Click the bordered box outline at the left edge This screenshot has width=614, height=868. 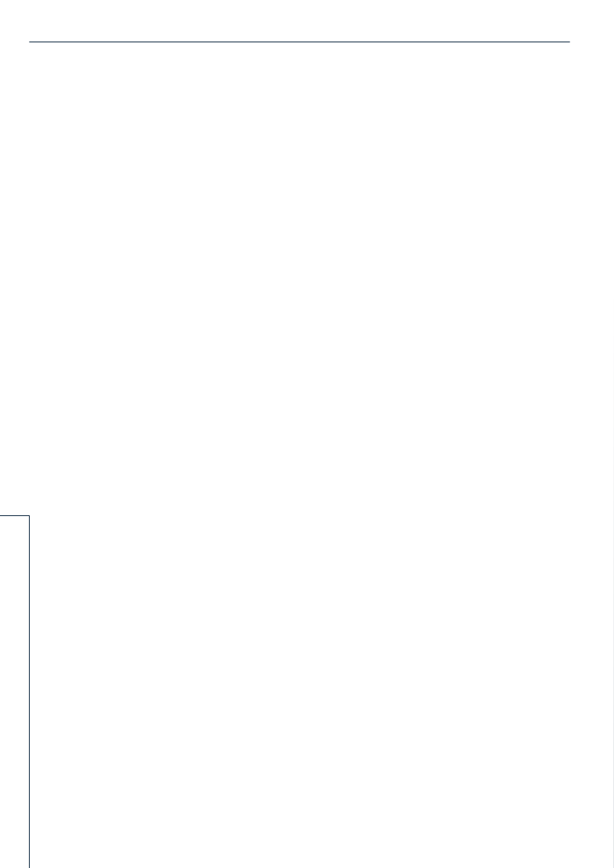point(14,691)
